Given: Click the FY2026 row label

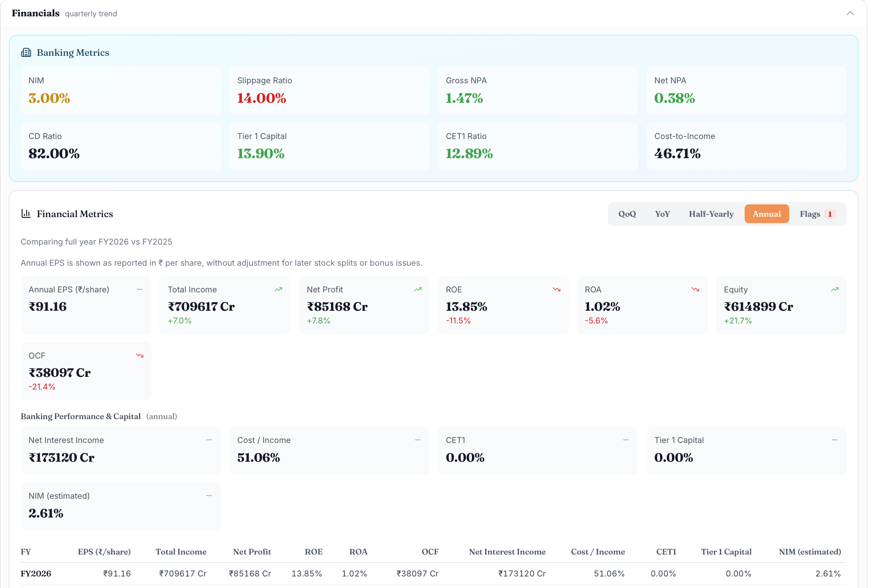Looking at the screenshot, I should (x=36, y=574).
